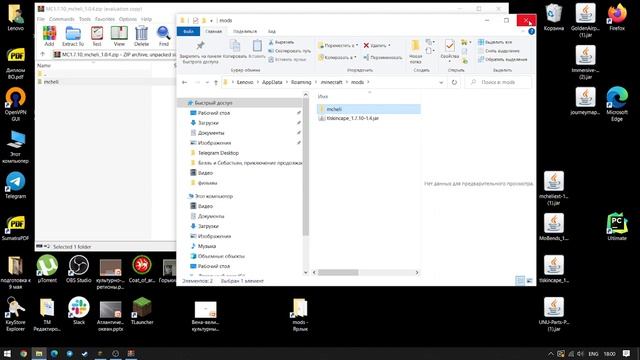Open the Commands menu in WinRAR
640x360 pixels.
62,19
